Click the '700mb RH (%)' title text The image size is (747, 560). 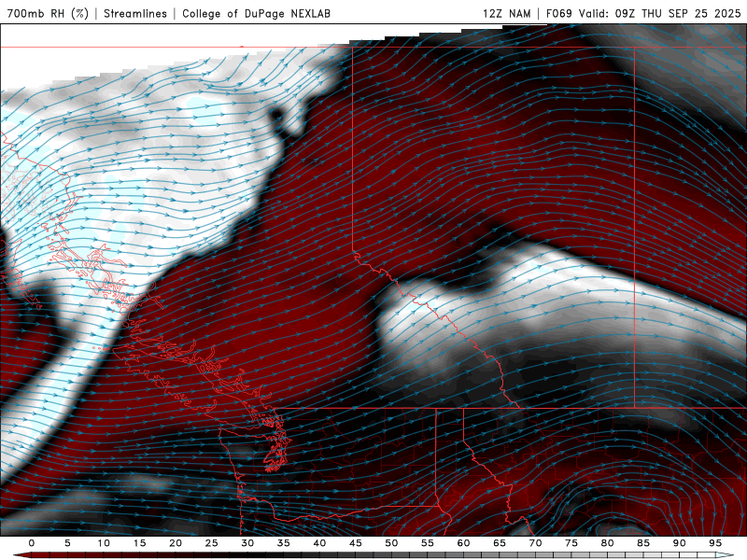[x=48, y=13]
